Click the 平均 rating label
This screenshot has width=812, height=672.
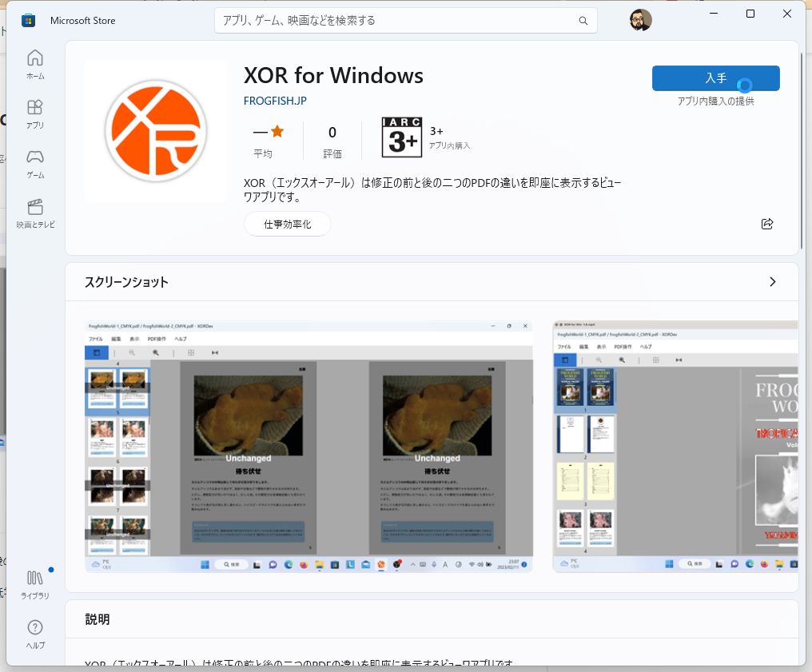[263, 153]
